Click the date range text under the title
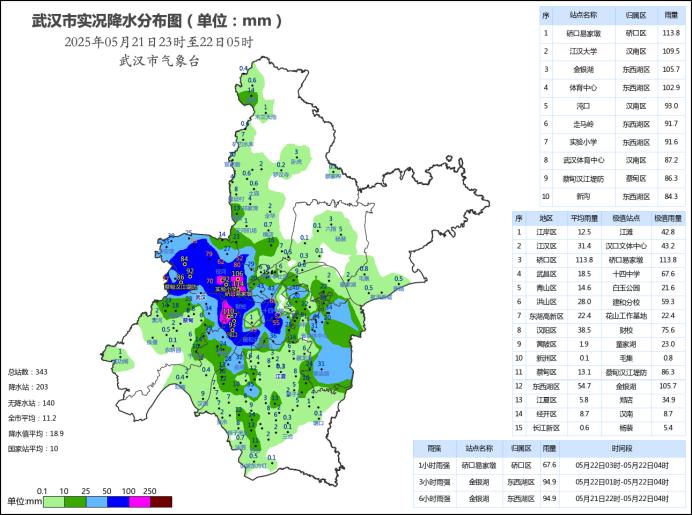692x515 pixels. (158, 42)
